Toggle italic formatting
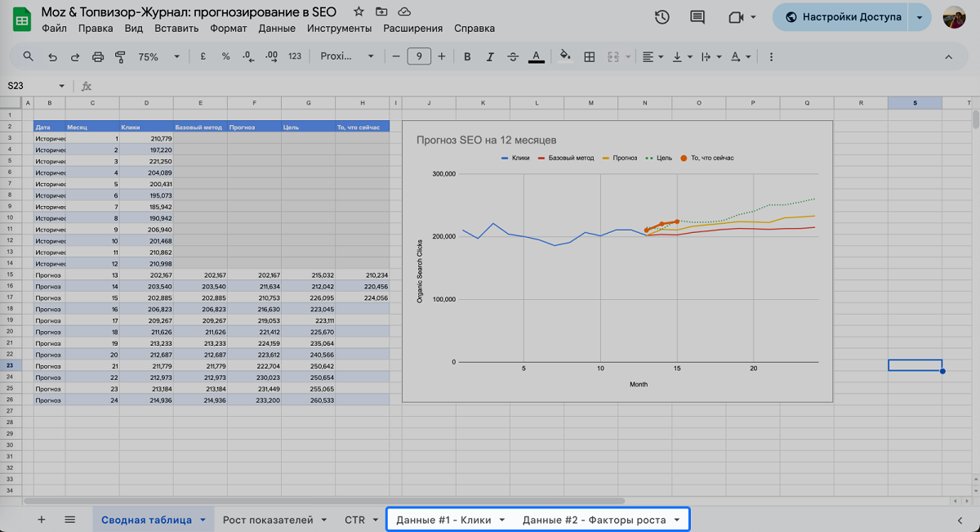Image resolution: width=980 pixels, height=532 pixels. 490,56
